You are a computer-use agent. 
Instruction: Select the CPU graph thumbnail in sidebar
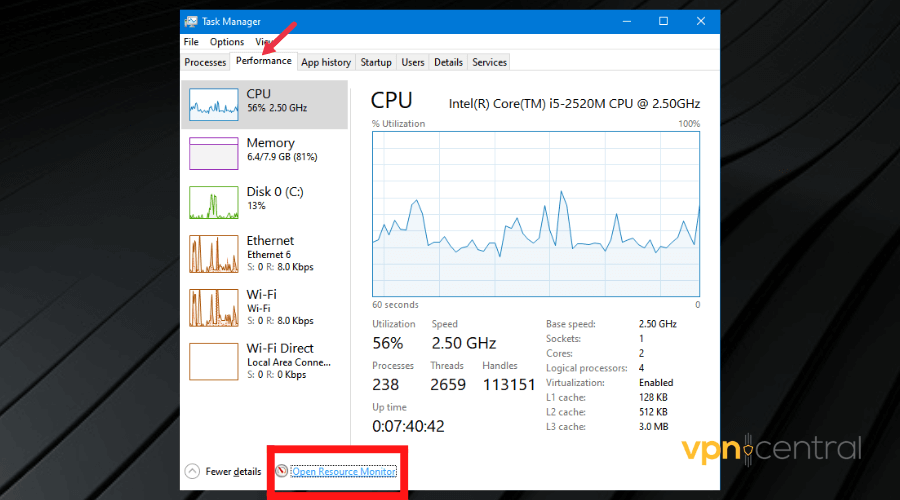(214, 104)
